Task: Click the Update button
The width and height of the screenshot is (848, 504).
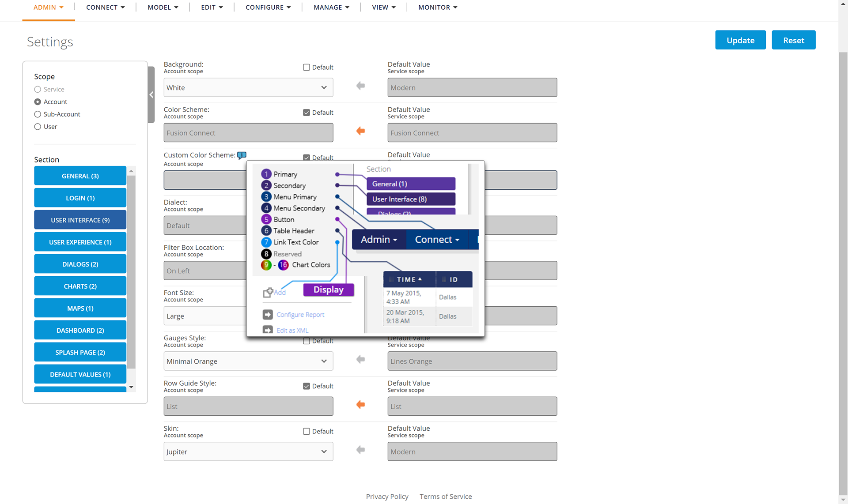Action: point(740,40)
